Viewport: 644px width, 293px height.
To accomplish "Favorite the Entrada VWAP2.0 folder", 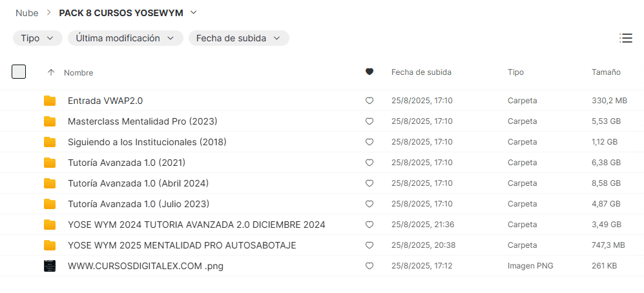I will [369, 101].
